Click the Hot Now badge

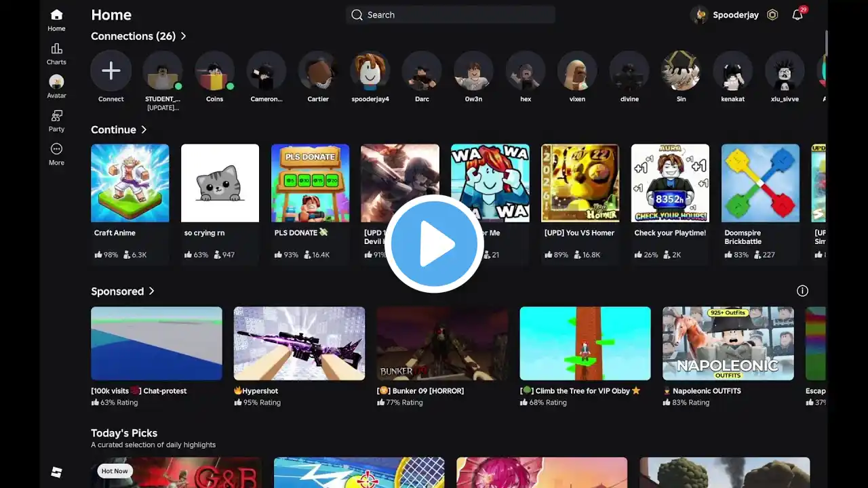point(114,471)
